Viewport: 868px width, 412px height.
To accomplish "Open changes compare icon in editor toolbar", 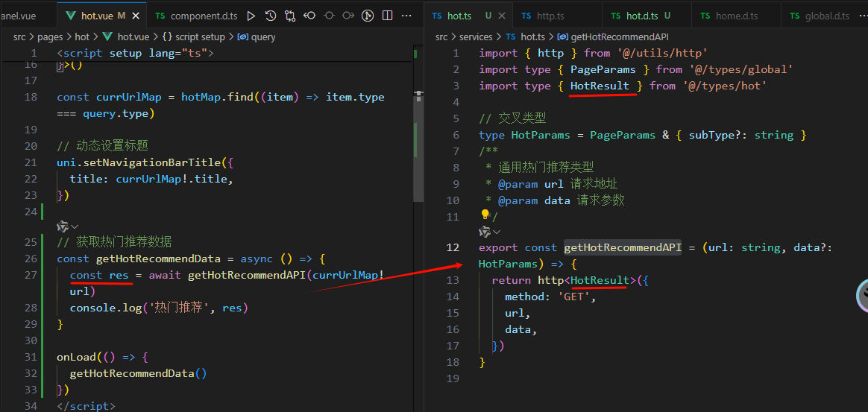I will click(290, 16).
